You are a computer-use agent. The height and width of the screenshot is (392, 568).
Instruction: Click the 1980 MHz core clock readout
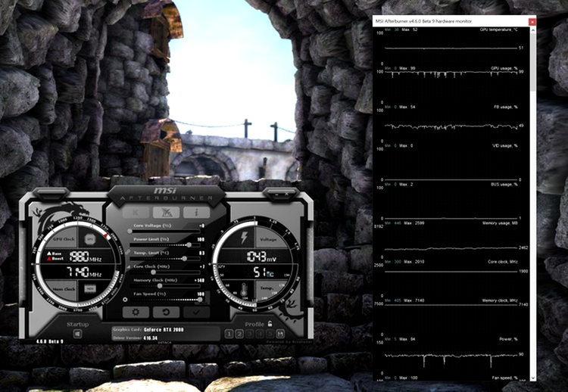[86, 257]
